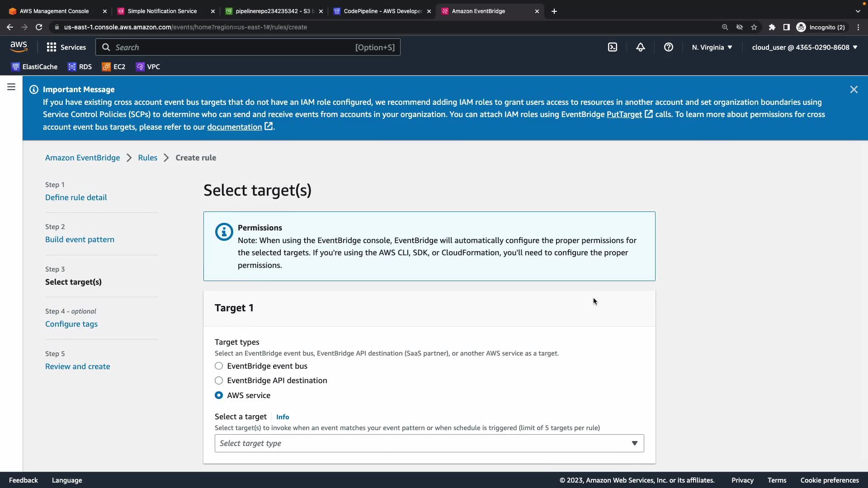Open the help question mark icon
The width and height of the screenshot is (868, 488).
pyautogui.click(x=669, y=47)
